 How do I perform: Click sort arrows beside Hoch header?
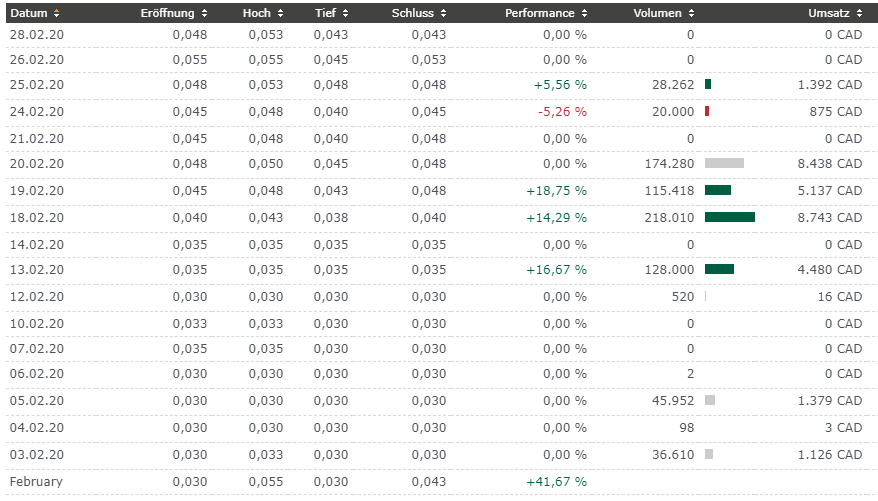tap(280, 14)
